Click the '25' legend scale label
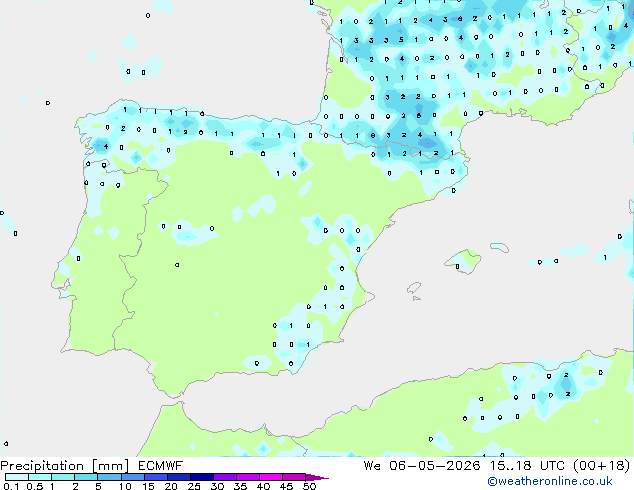Screen dimensions: 634x490 pyautogui.click(x=194, y=486)
